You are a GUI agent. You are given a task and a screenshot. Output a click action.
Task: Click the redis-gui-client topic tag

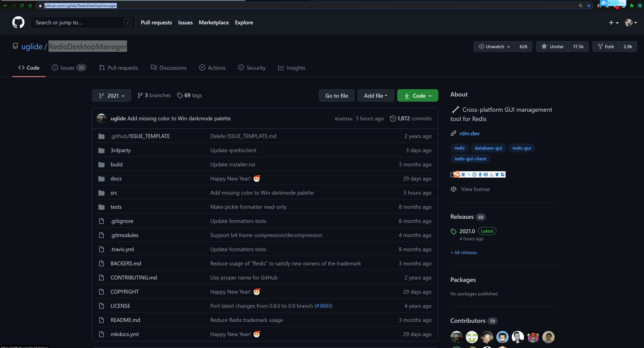[470, 159]
